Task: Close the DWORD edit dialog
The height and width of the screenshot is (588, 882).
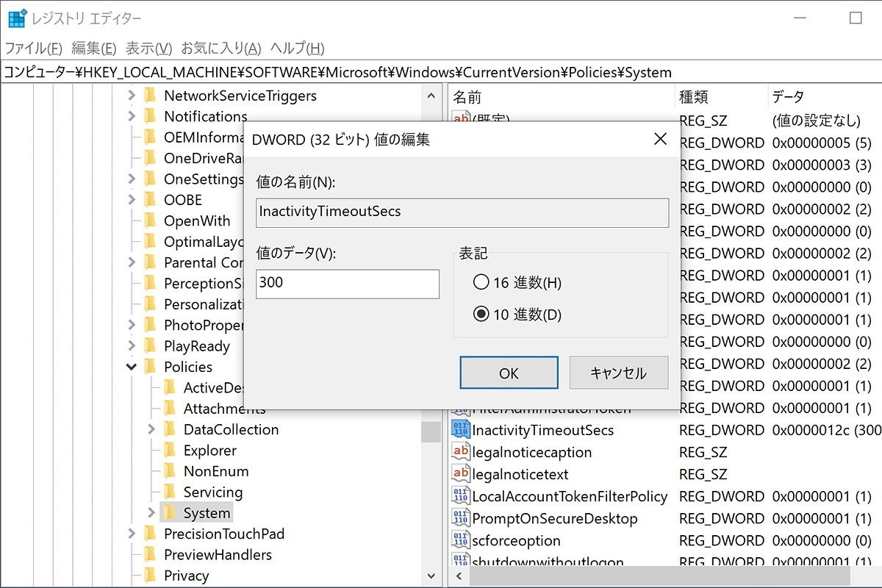Action: tap(660, 139)
